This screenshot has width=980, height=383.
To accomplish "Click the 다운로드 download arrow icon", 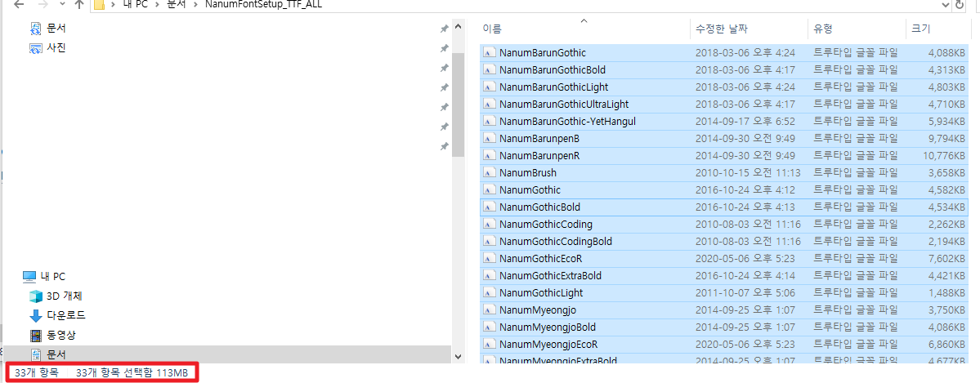I will [x=36, y=315].
